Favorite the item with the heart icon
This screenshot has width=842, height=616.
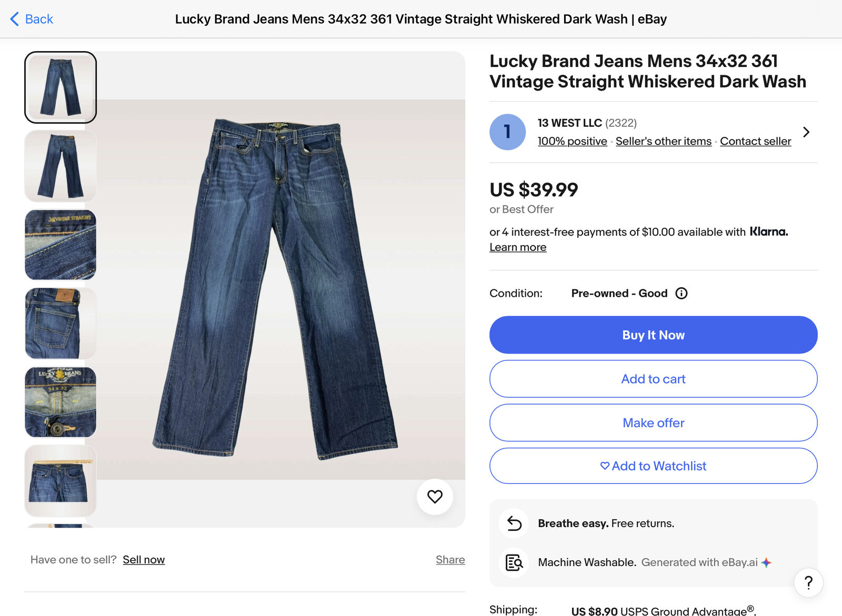[x=435, y=497]
